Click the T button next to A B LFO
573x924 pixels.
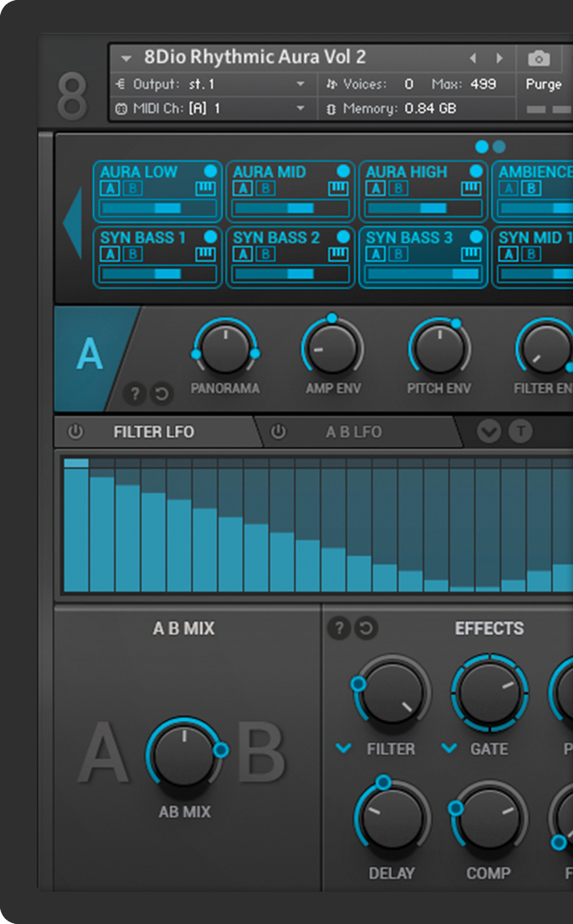520,431
